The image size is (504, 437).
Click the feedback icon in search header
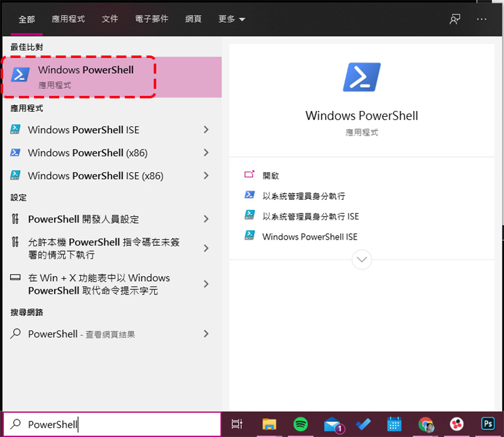coord(455,20)
